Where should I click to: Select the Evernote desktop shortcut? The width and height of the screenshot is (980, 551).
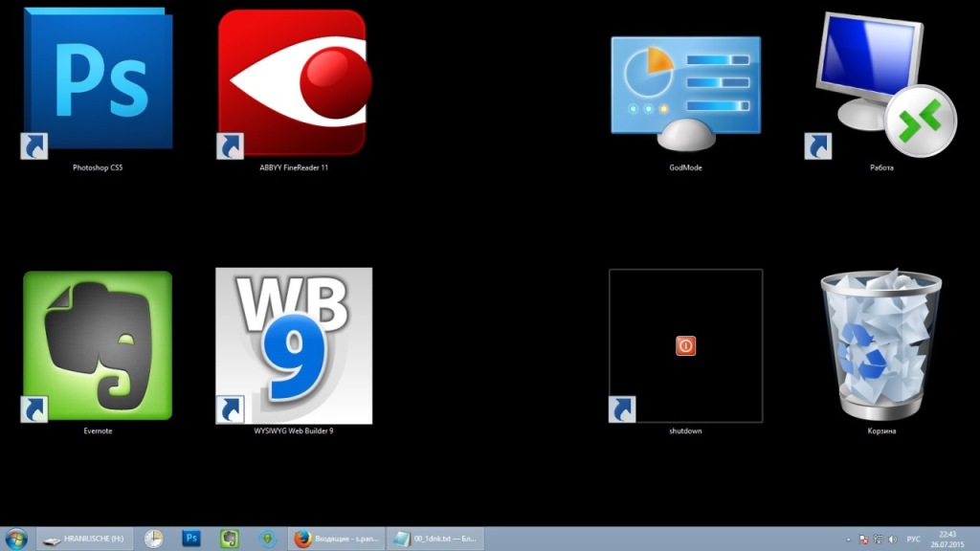(98, 345)
